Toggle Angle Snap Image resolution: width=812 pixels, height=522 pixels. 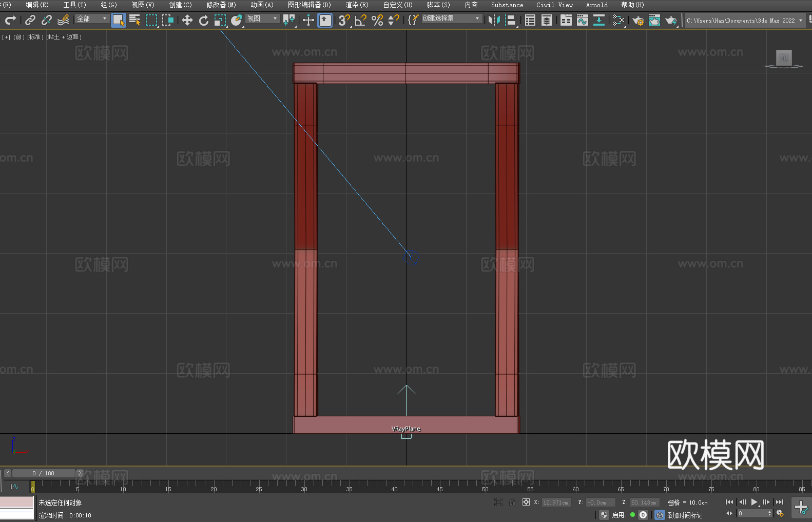361,20
